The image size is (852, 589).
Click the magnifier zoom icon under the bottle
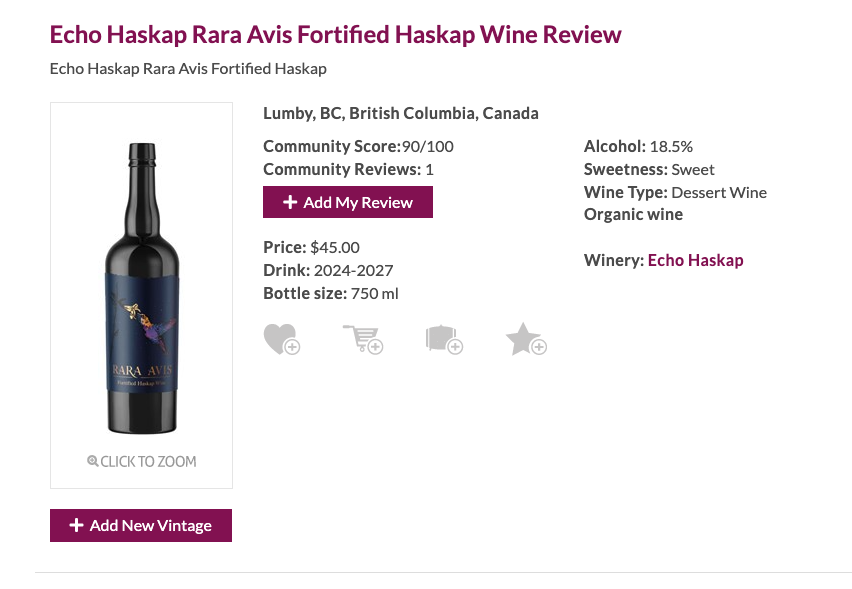pyautogui.click(x=92, y=461)
